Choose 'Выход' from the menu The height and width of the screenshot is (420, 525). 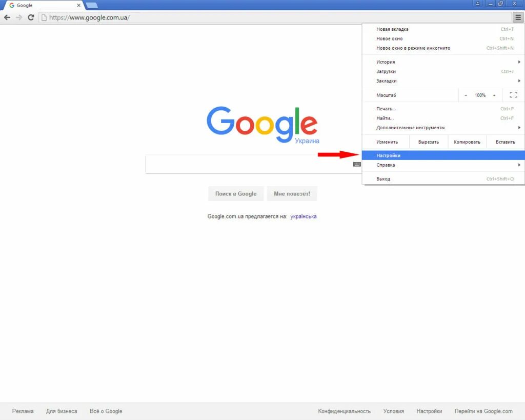pyautogui.click(x=443, y=179)
